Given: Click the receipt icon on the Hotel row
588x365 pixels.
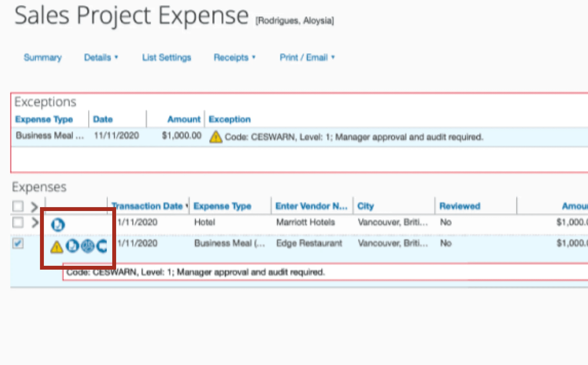Looking at the screenshot, I should [x=58, y=225].
